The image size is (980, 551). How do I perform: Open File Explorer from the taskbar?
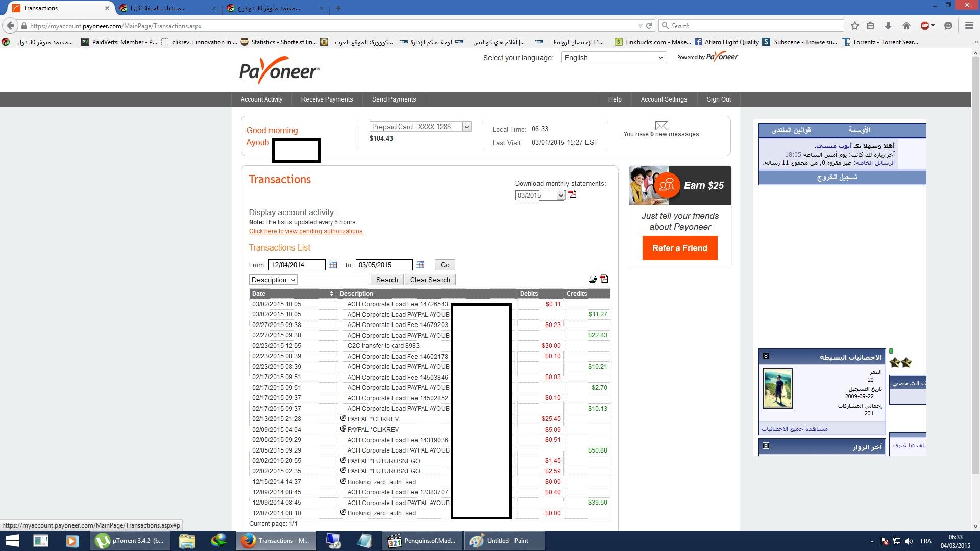[x=187, y=541]
